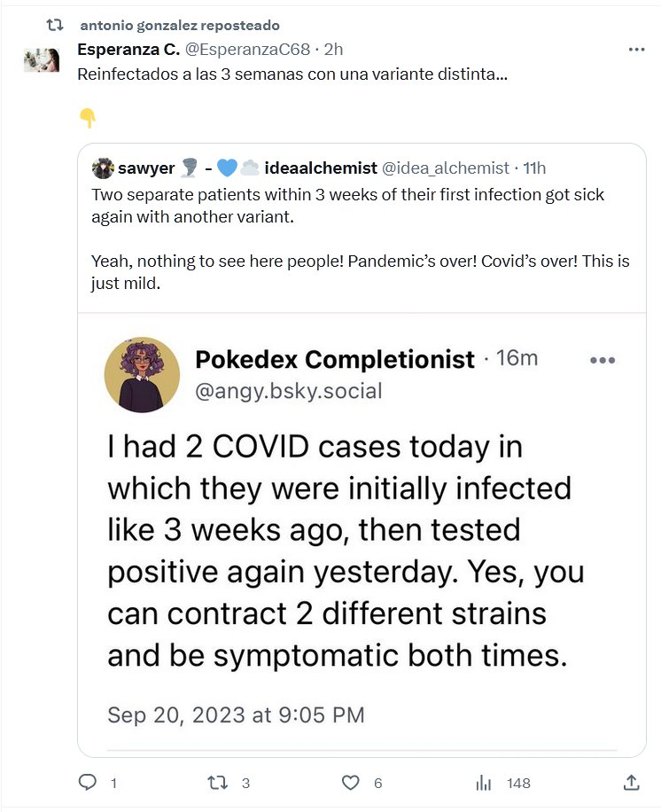Click the 2h tweet timestamp
This screenshot has height=812, width=661.
334,51
